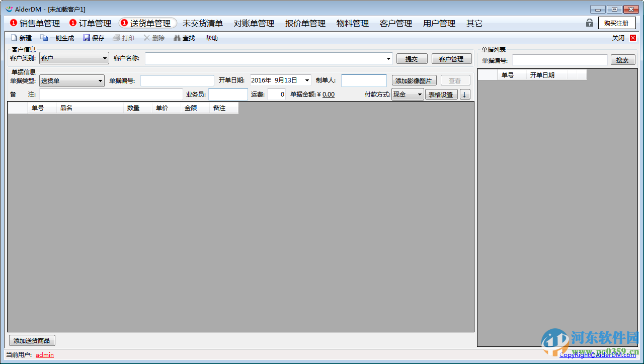Expand the 开单日期 date picker dropdown
Screen dimensions: 644x364
tap(306, 80)
